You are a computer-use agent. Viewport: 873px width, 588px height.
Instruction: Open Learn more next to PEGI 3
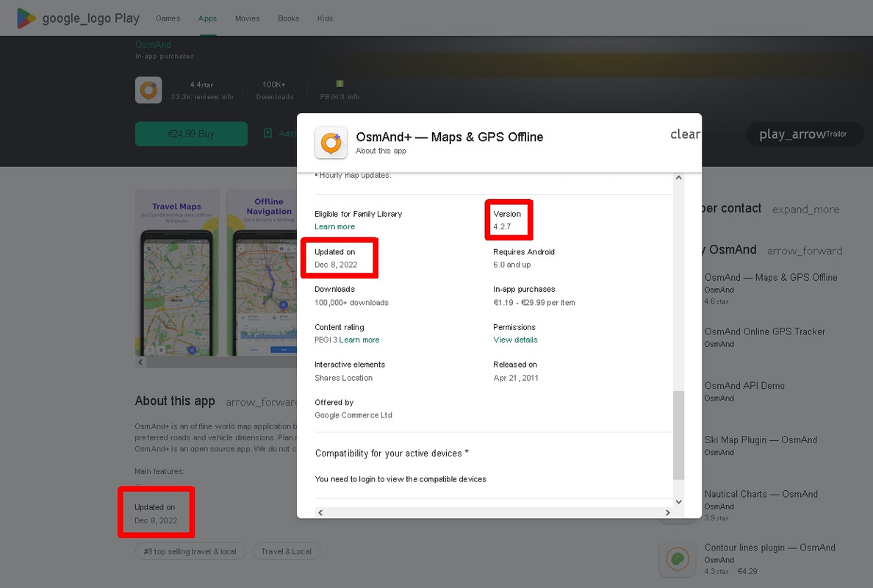(359, 340)
